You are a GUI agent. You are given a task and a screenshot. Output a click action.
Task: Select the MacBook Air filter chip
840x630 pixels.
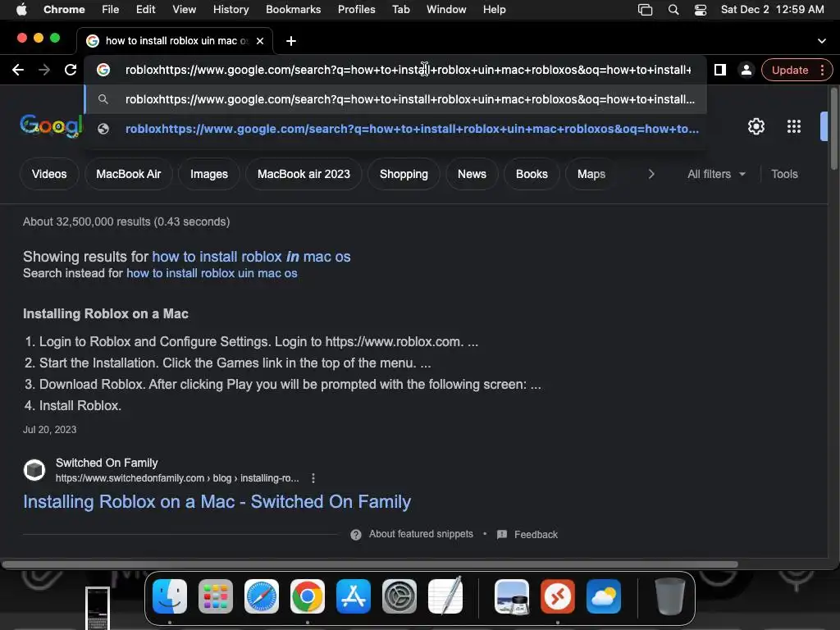pyautogui.click(x=129, y=174)
